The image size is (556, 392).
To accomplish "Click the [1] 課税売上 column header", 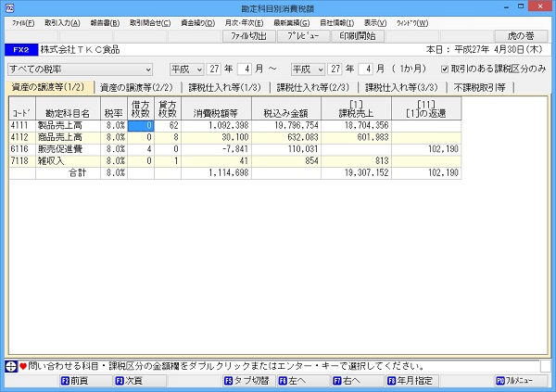I will tap(357, 108).
